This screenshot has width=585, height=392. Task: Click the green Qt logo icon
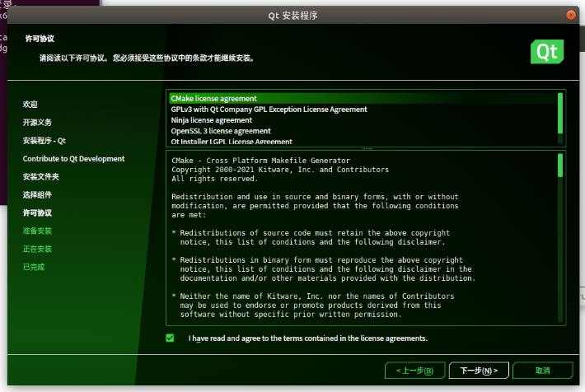546,52
